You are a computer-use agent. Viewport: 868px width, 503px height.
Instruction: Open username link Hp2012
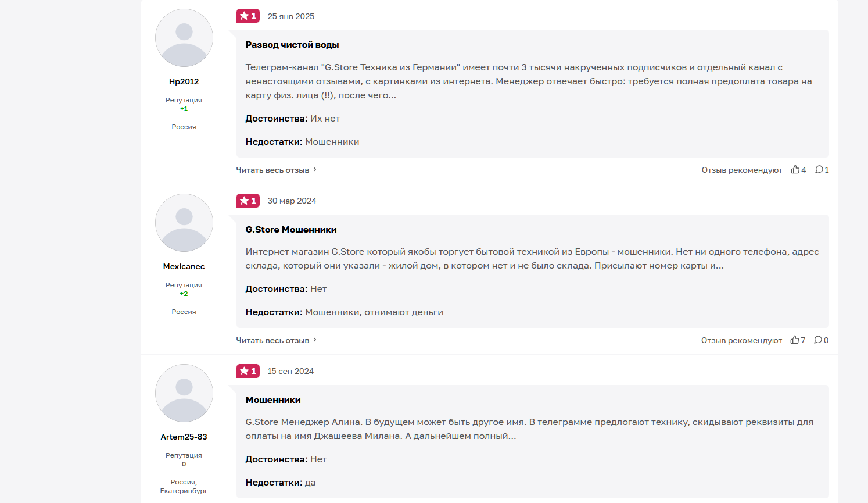184,82
